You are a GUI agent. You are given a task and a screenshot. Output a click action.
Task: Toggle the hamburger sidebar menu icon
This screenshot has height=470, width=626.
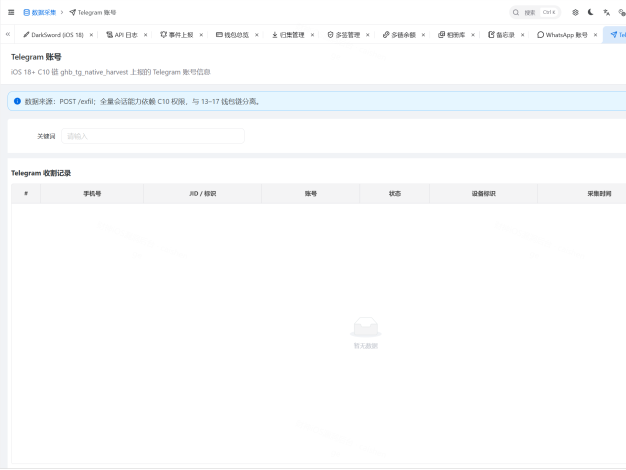coord(11,12)
